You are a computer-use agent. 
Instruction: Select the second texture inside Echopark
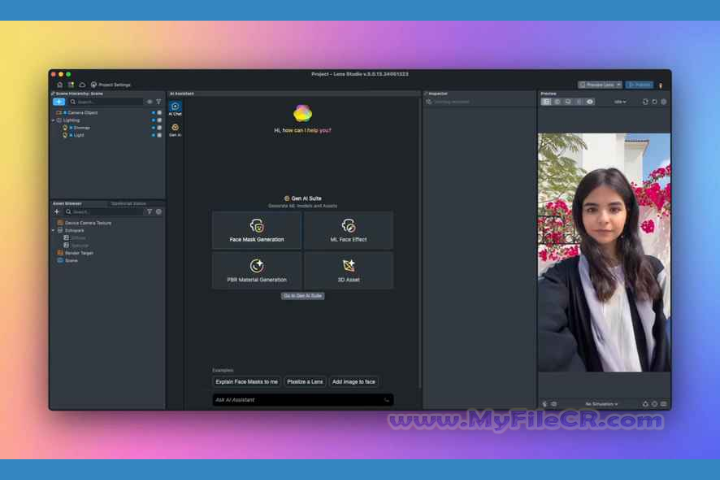tap(76, 245)
